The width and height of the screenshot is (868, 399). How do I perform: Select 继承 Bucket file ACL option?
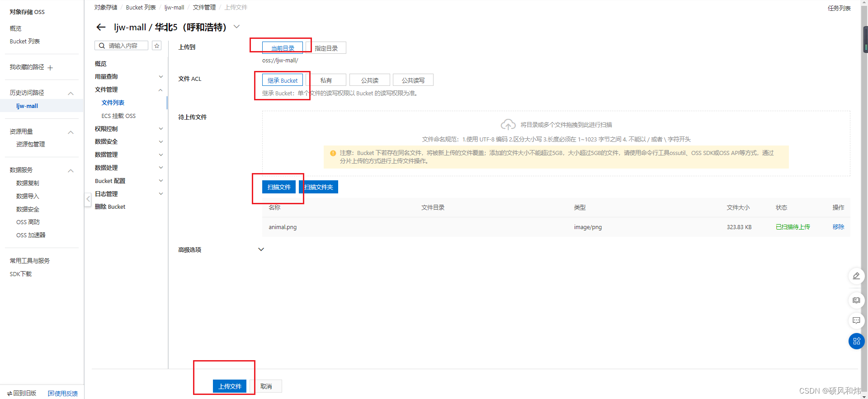tap(283, 80)
